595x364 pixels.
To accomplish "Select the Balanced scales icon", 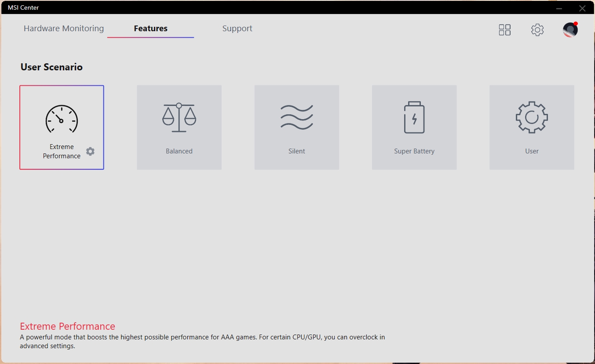I will pos(179,117).
